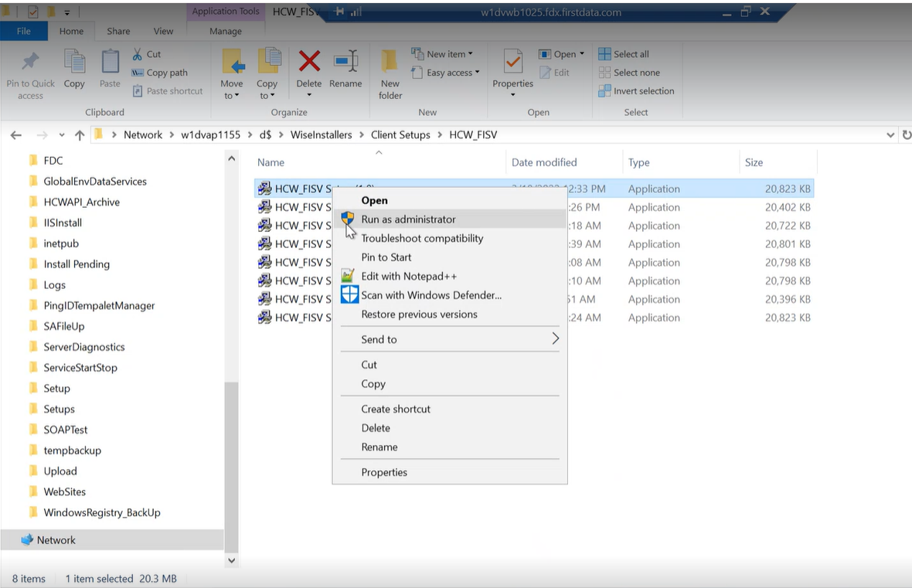
Task: Expand breadcrumb chevron after Client Setups
Action: [x=439, y=135]
